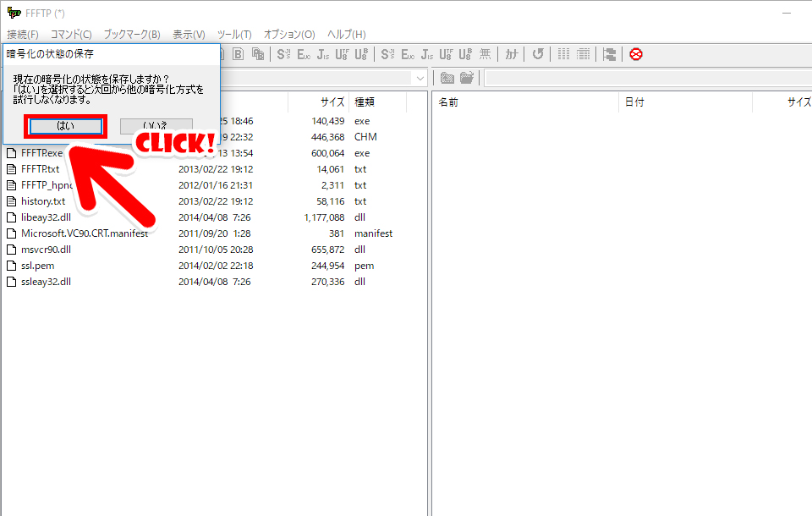Image resolution: width=812 pixels, height=516 pixels.
Task: Select the libeay32.dll file row
Action: 214,217
